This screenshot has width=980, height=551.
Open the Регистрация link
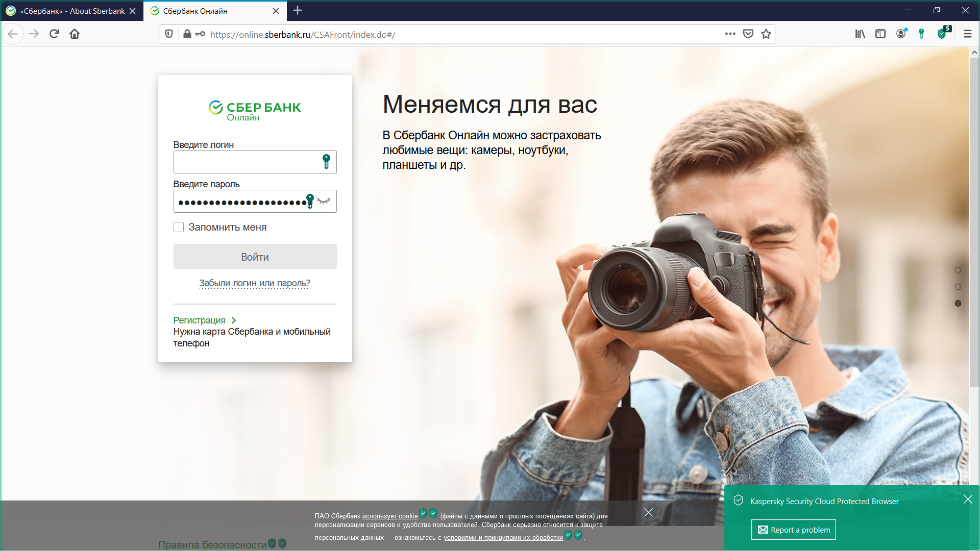coord(200,320)
